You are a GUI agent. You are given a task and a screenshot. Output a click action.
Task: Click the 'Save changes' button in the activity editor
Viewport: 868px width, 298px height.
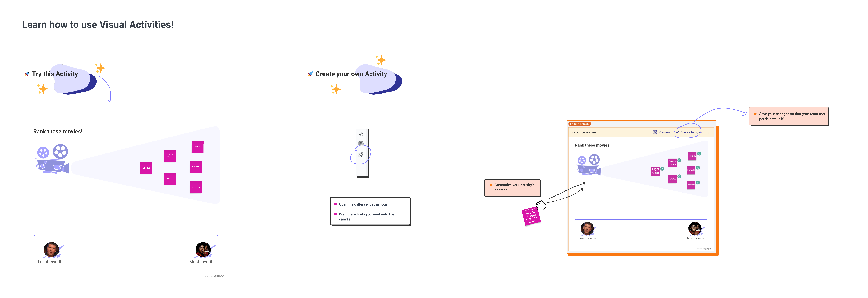pos(688,132)
